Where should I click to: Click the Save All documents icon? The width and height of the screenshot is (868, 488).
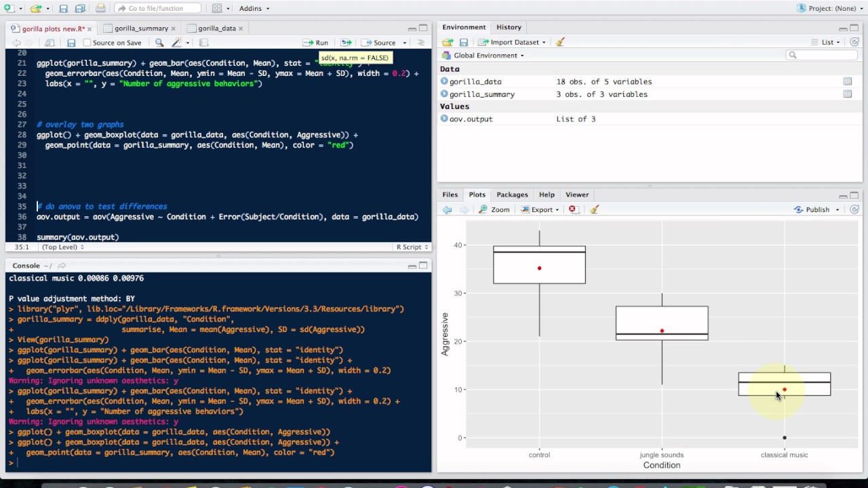[79, 8]
